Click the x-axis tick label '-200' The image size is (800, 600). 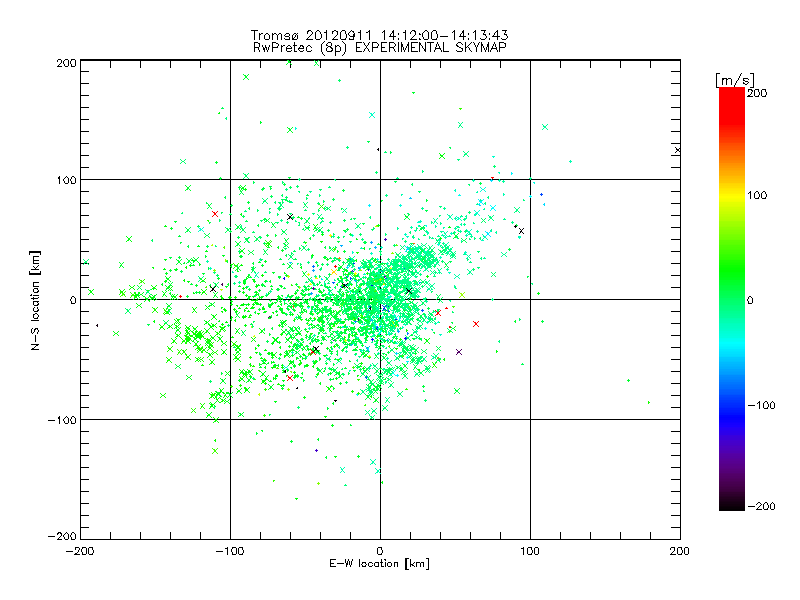click(x=80, y=551)
